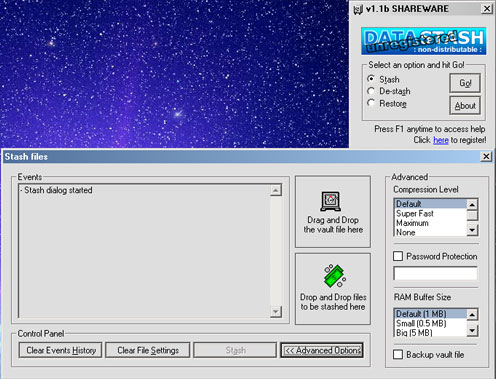The height and width of the screenshot is (379, 496).
Task: Click the DataStash title bar app icon
Action: click(x=358, y=9)
